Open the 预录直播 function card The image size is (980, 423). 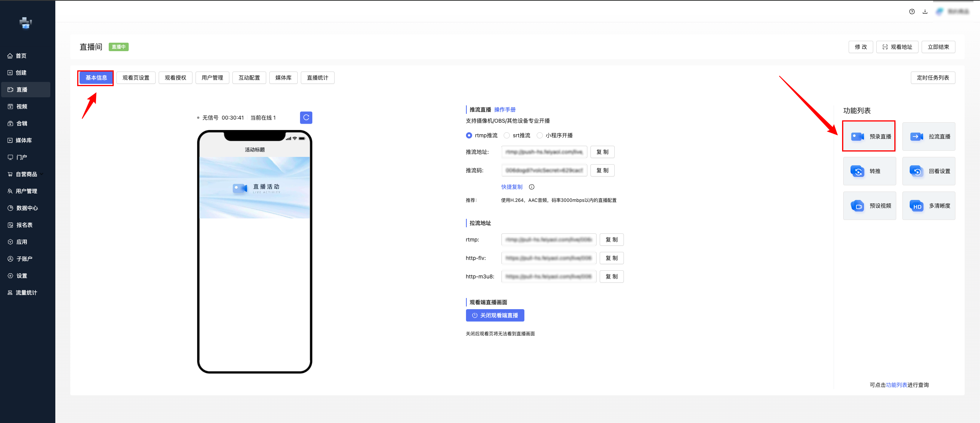(869, 137)
